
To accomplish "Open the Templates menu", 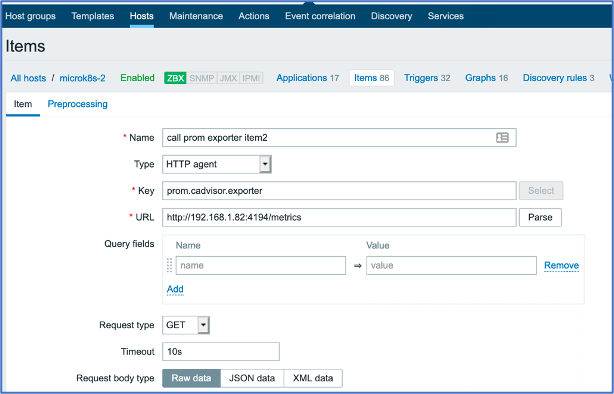I will tap(93, 16).
